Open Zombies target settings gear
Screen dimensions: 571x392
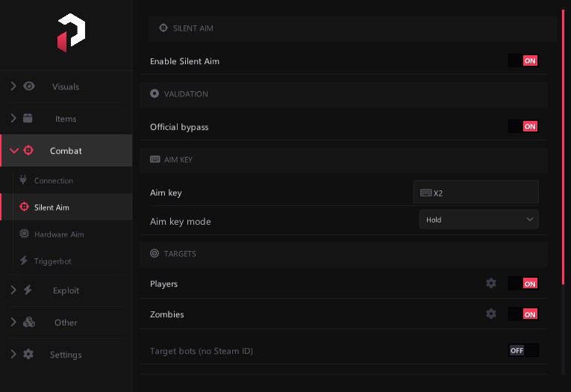pos(491,314)
